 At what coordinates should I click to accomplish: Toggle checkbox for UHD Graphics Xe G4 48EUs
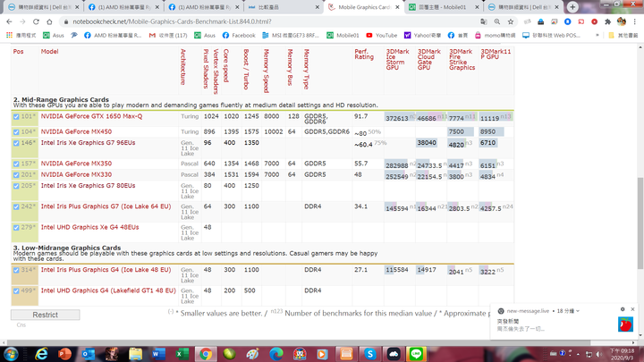pos(16,228)
